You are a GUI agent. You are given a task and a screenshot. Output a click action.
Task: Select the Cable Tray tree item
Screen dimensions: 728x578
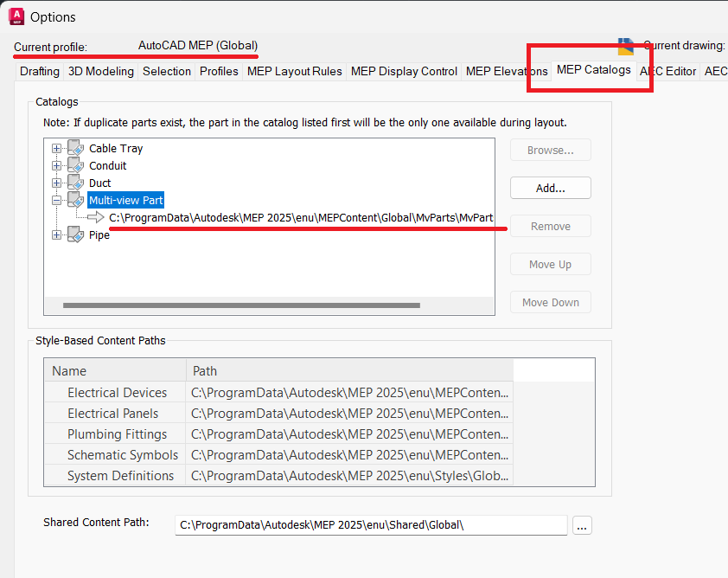(116, 148)
